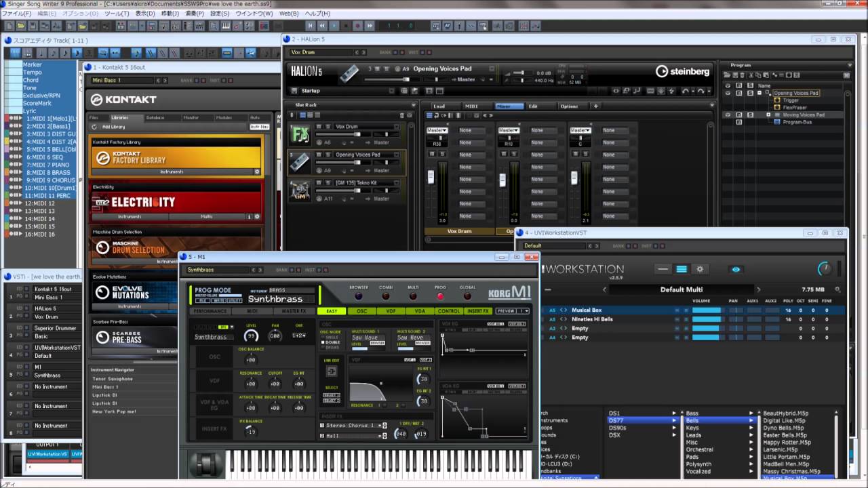Open the OCT 1+2 dropdown in M1

pyautogui.click(x=298, y=335)
